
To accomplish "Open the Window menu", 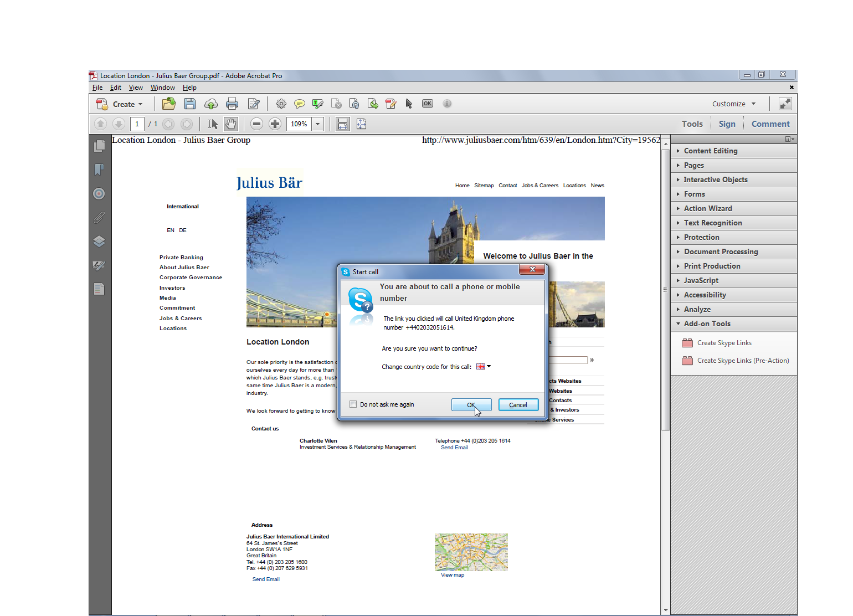I will [163, 88].
